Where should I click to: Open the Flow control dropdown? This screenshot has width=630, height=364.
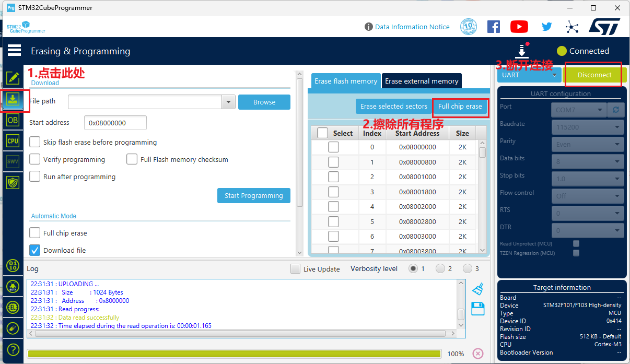588,196
